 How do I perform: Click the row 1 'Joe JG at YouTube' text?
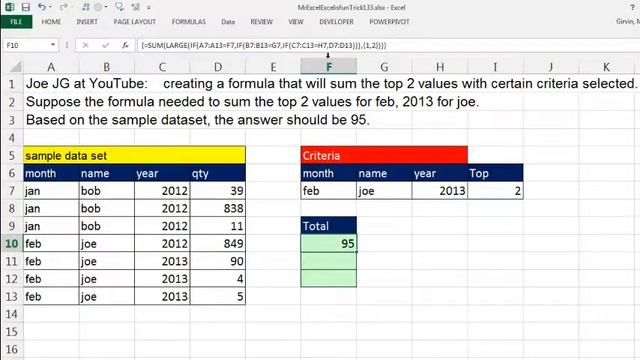tap(87, 84)
